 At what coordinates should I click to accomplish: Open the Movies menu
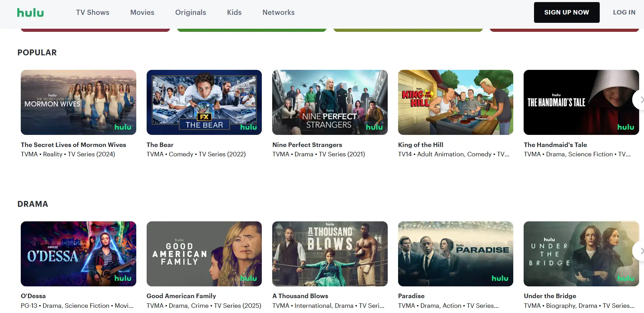click(x=142, y=12)
